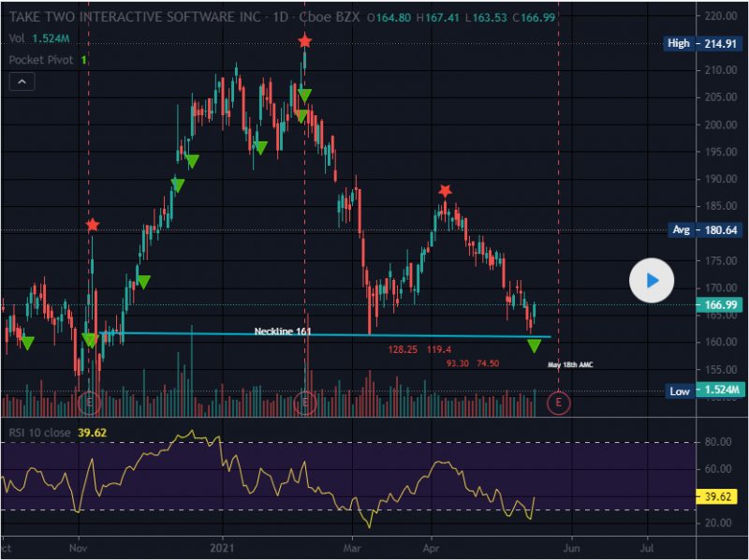Click the 2021 label on the time axis
This screenshot has height=560, width=749.
click(x=222, y=548)
